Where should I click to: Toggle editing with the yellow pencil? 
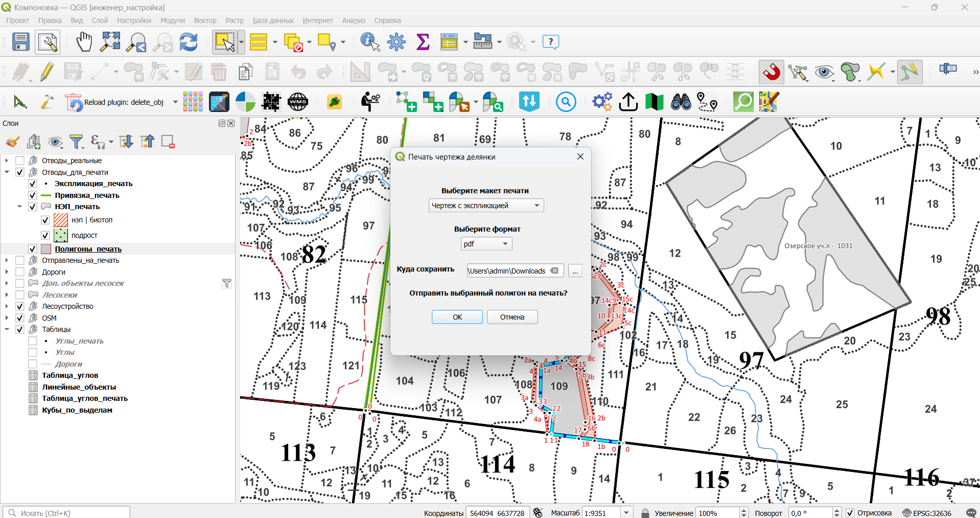click(x=47, y=72)
